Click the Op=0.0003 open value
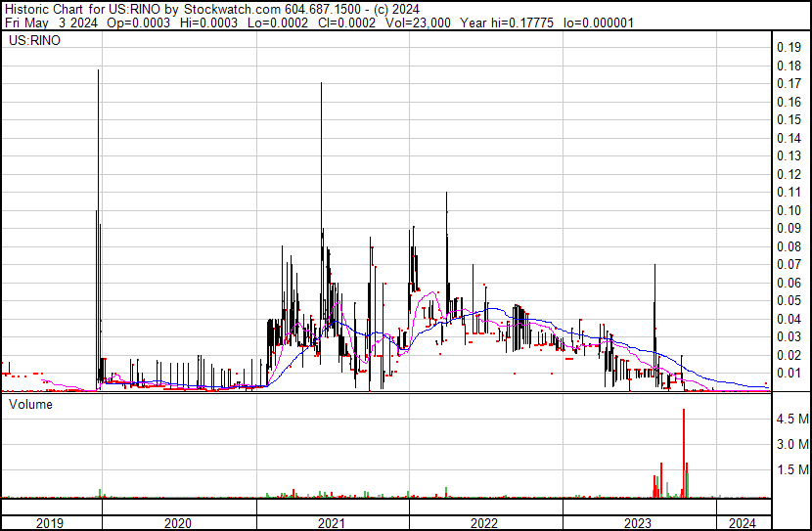The width and height of the screenshot is (812, 531). (x=138, y=22)
